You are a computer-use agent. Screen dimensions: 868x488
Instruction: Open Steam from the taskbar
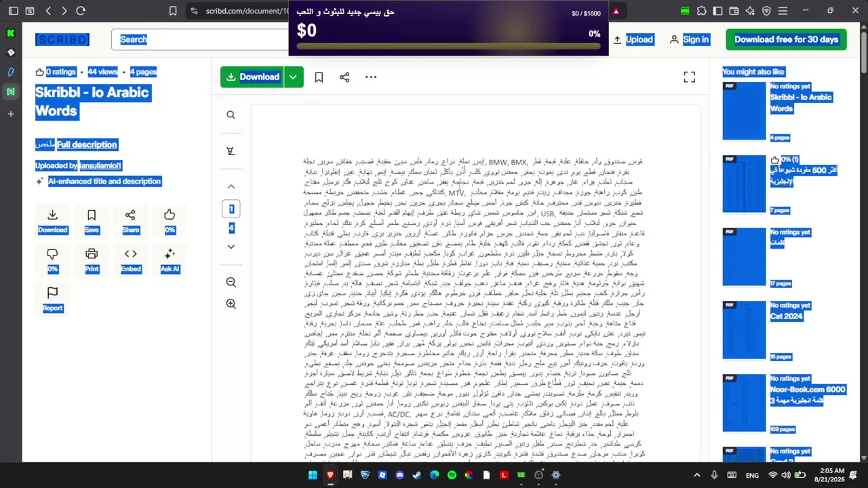point(417,475)
